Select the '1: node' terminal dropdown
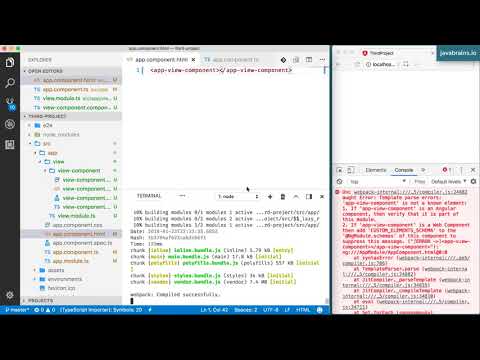Image resolution: width=480 pixels, height=360 pixels. coord(238,197)
